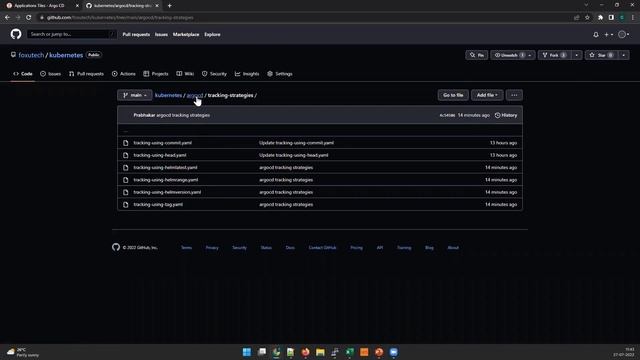This screenshot has width=640, height=360.
Task: Open the Contact GitHub footer link
Action: click(322, 247)
